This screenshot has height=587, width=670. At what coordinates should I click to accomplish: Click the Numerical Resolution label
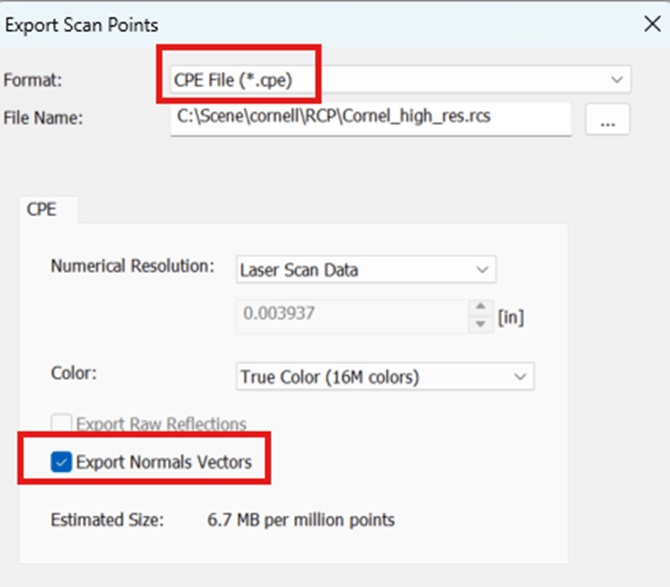(132, 267)
